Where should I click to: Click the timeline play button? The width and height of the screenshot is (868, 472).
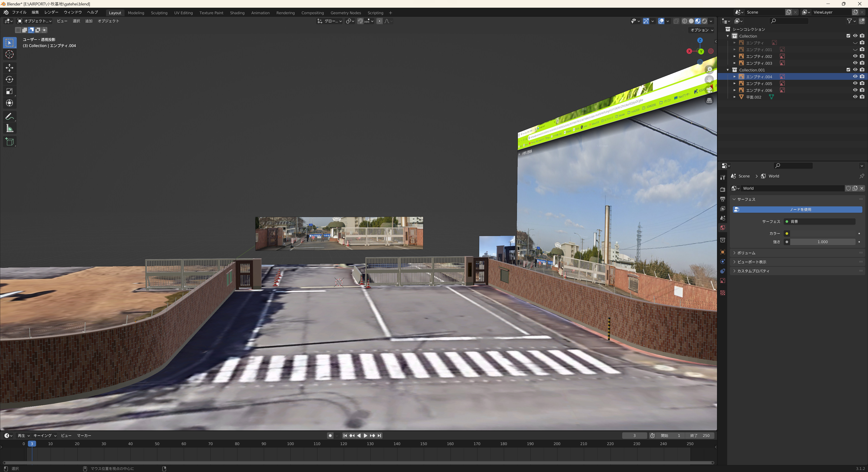coord(365,436)
